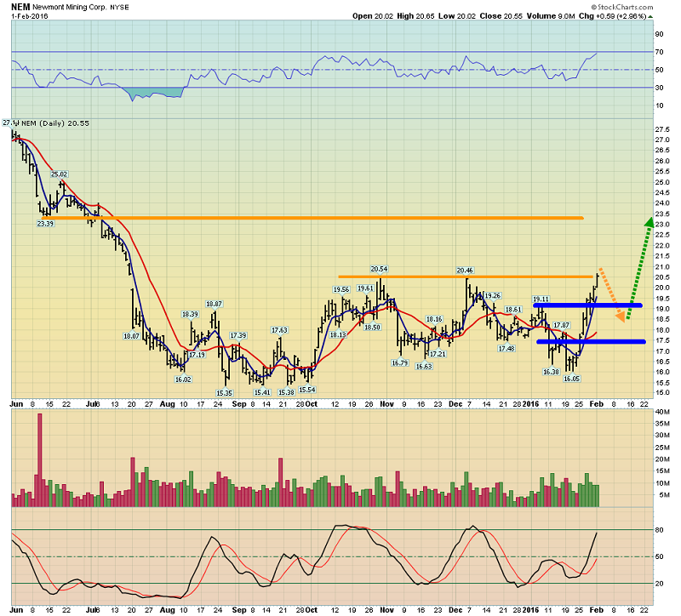Screen dimensions: 681x616
Task: Click the Newmont Mining Corp. company name
Action: (70, 8)
